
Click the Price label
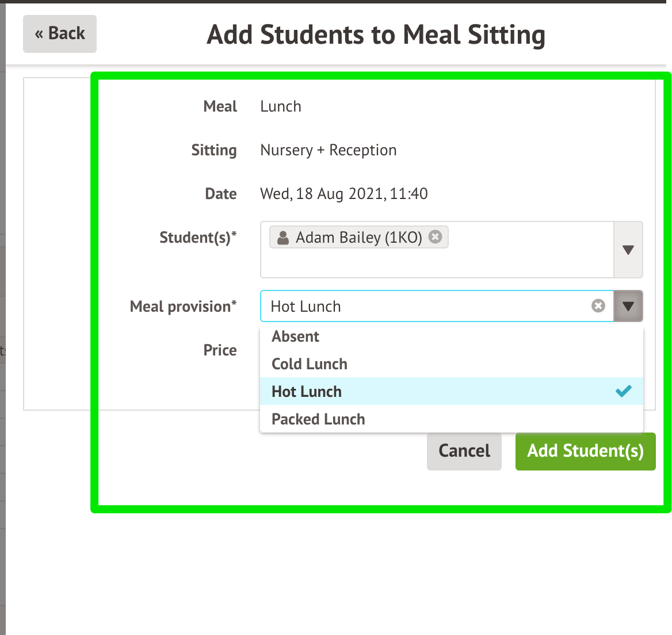coord(220,350)
